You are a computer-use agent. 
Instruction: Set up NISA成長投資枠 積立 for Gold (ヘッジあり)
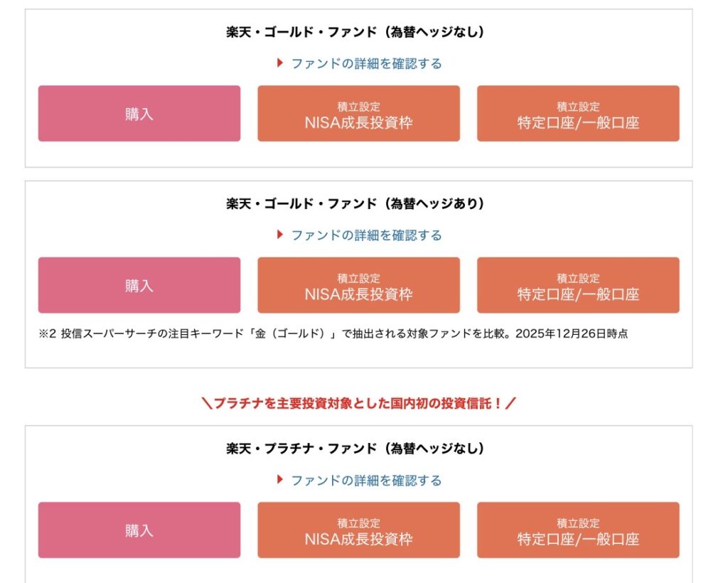pos(358,285)
